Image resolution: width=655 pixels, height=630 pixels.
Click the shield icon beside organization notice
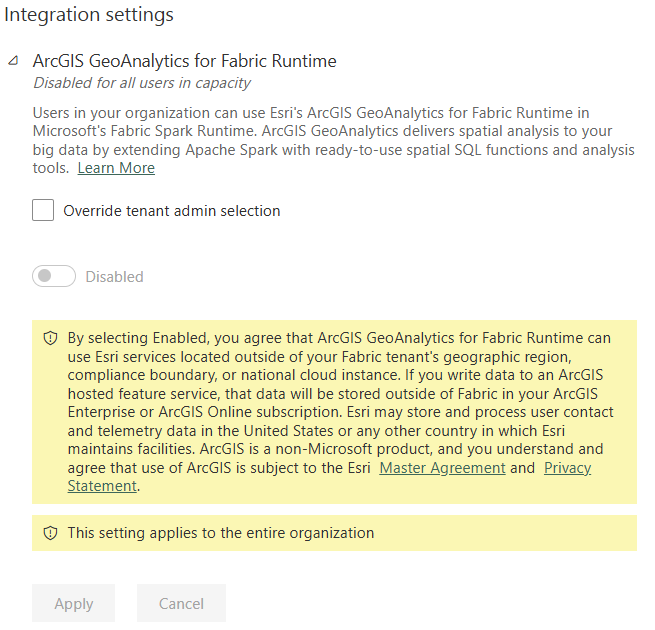pyautogui.click(x=51, y=533)
